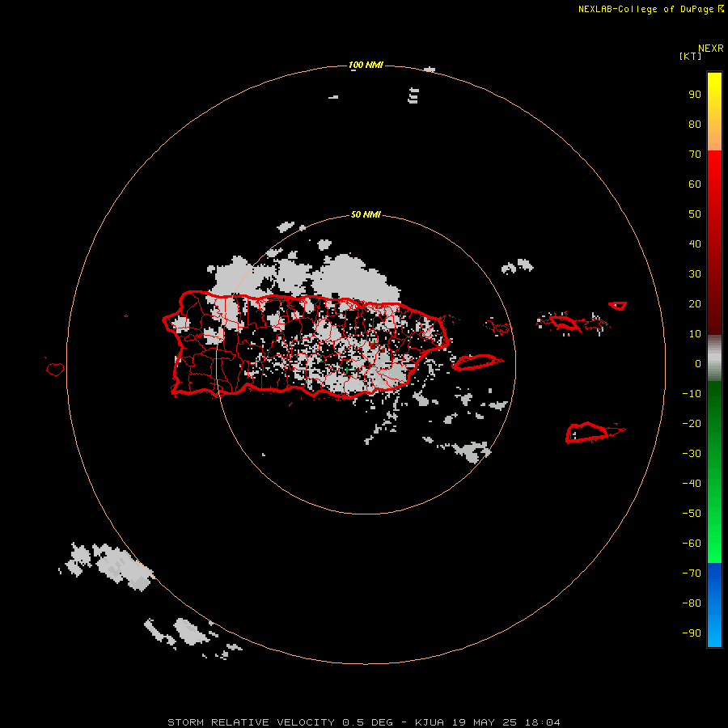The image size is (728, 728).
Task: Select the -10 value on the velocity scale
Action: 692,394
